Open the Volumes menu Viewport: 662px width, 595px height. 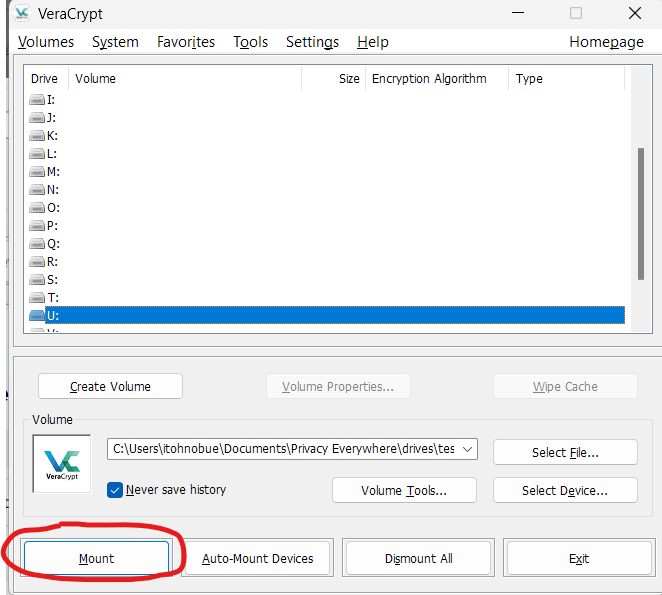tap(46, 42)
